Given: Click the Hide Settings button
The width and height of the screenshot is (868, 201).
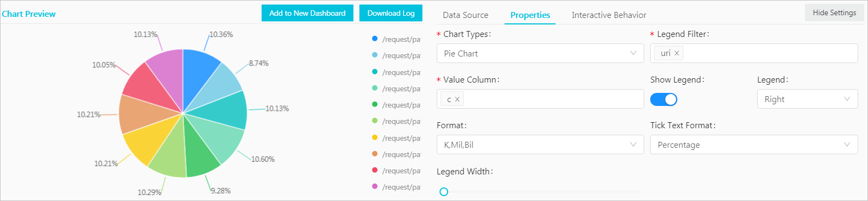Looking at the screenshot, I should 834,12.
